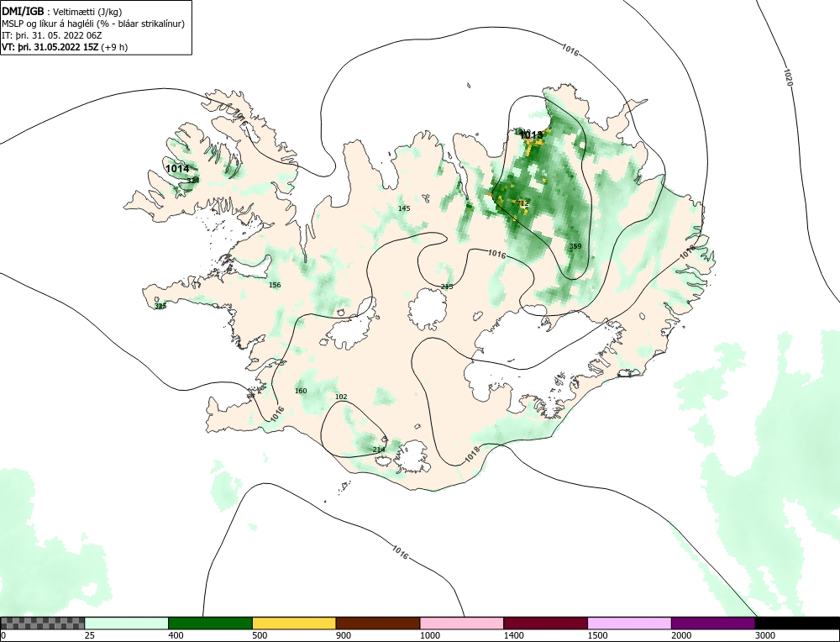Viewport: 840px width, 642px height.
Task: Click the black legend swatch above 3000
Action: click(x=797, y=624)
